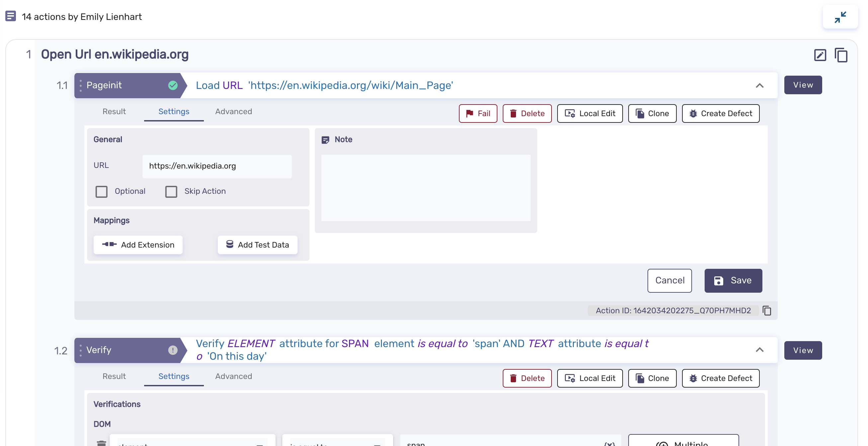Copy step 1 using the duplicate icon

841,55
